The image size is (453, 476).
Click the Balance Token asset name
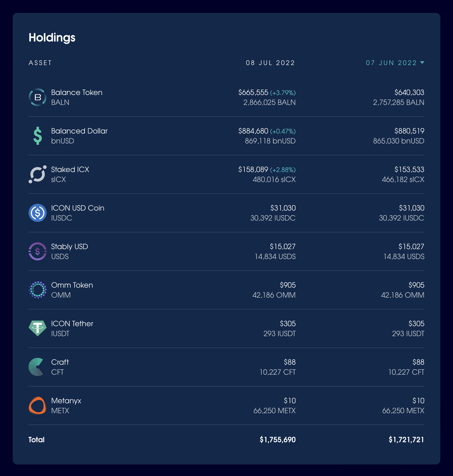[x=77, y=92]
